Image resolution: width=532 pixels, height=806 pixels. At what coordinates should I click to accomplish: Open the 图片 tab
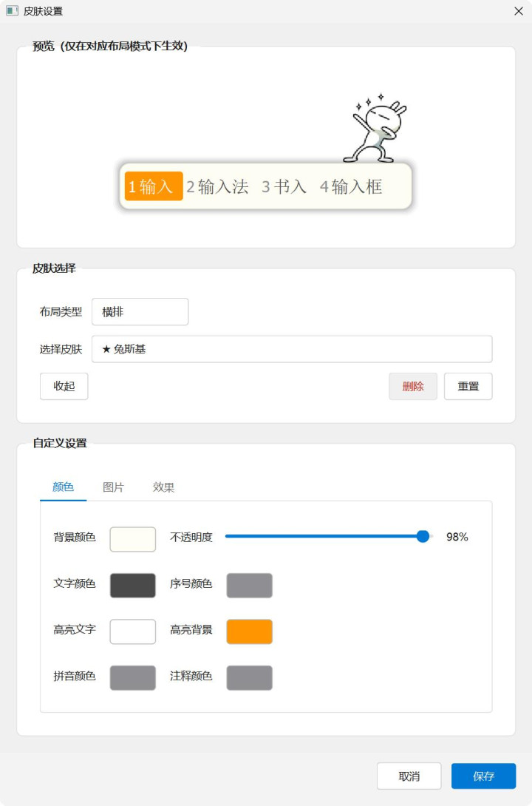tap(113, 487)
